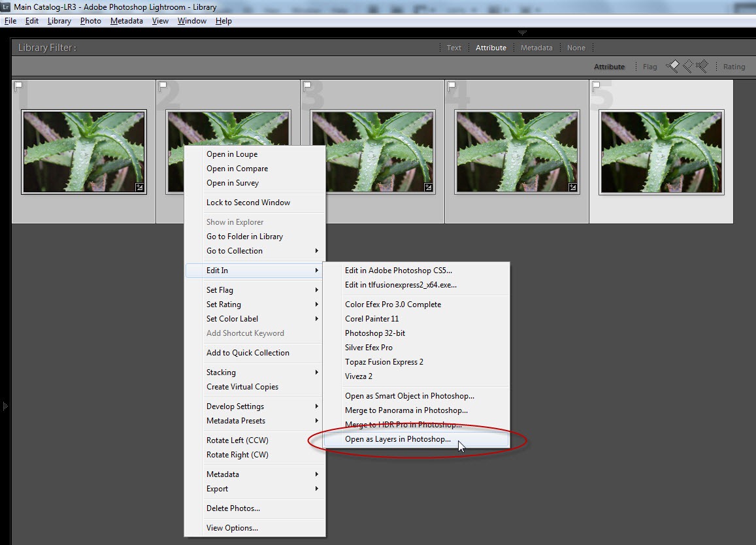Choose Go to Folder in Library
The height and width of the screenshot is (545, 756).
click(255, 237)
